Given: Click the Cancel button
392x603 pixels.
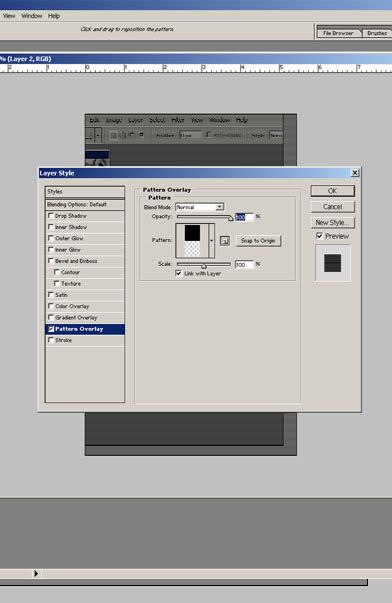Looking at the screenshot, I should click(x=332, y=207).
